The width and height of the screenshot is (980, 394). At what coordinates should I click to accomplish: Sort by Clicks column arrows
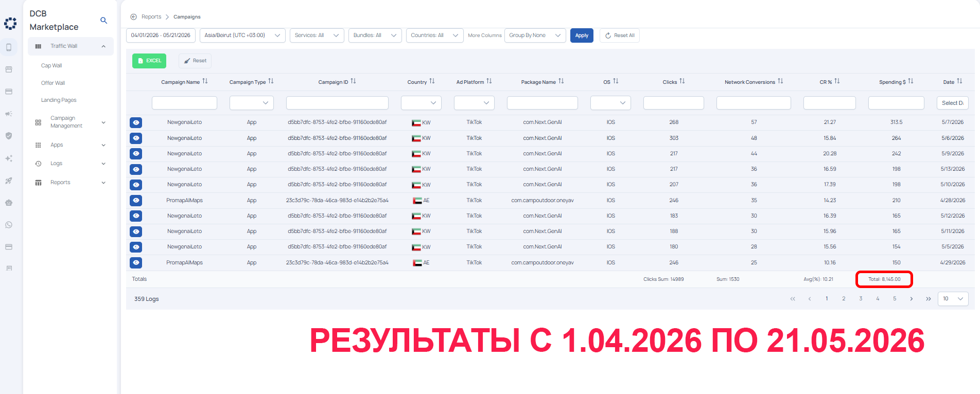(x=682, y=81)
